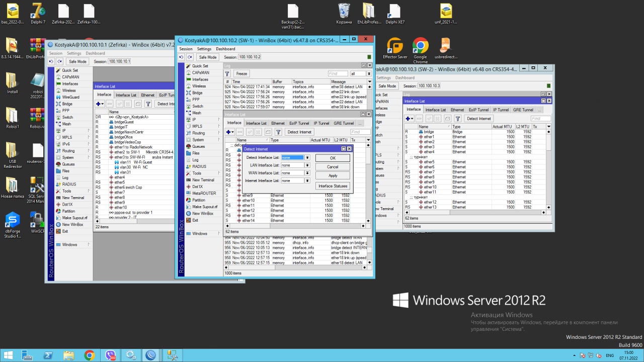644x362 pixels.
Task: Click the Find field in SW-2 Interface List
Action: pos(540,119)
